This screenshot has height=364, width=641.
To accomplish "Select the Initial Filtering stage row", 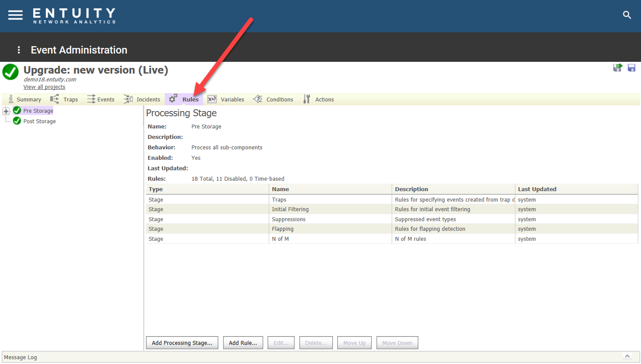I will pyautogui.click(x=392, y=209).
